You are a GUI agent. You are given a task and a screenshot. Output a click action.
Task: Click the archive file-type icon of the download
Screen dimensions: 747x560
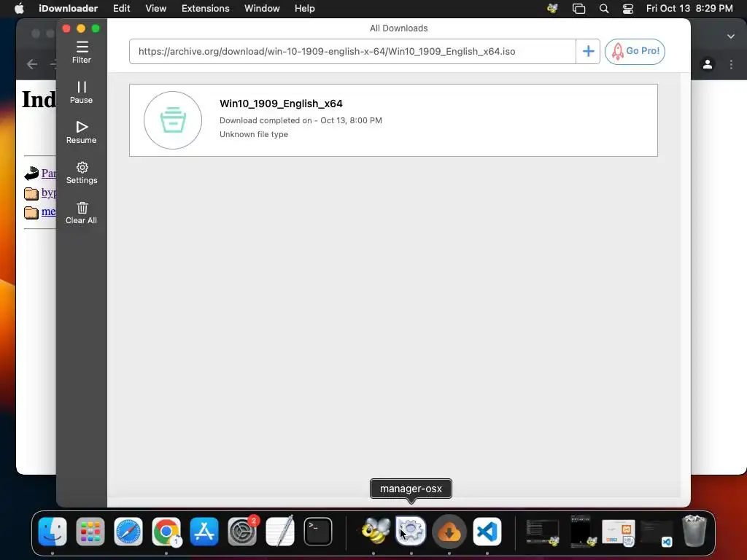173,120
